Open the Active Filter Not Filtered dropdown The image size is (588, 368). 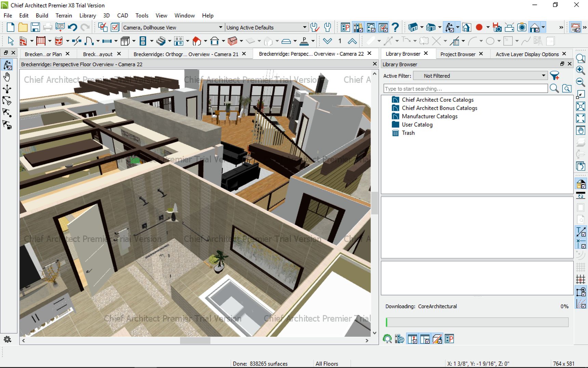(480, 76)
